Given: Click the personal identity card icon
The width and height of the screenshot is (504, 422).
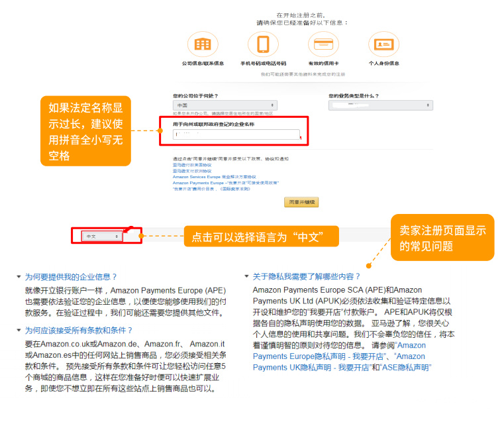Looking at the screenshot, I should (x=383, y=44).
